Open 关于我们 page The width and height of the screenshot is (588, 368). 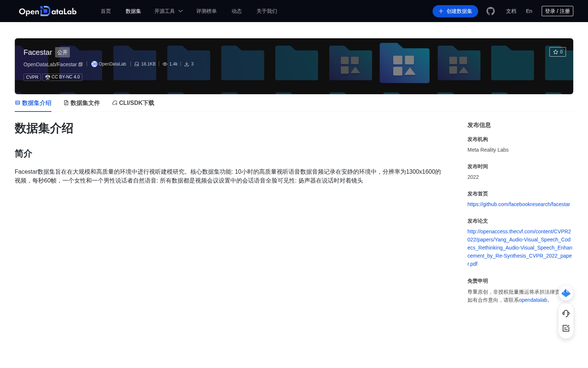267,11
